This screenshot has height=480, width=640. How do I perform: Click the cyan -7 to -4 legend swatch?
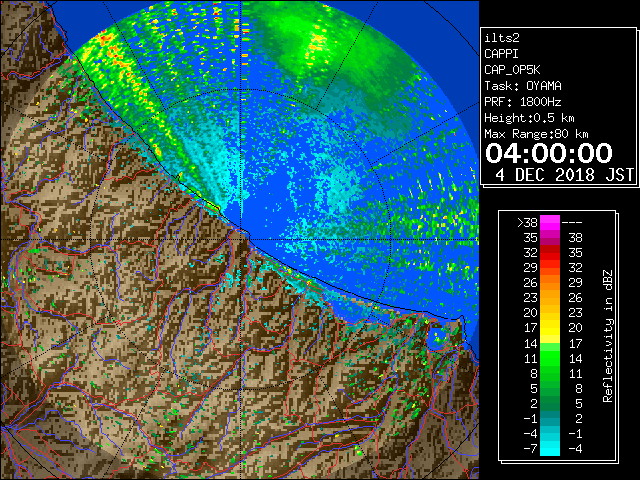[x=550, y=448]
